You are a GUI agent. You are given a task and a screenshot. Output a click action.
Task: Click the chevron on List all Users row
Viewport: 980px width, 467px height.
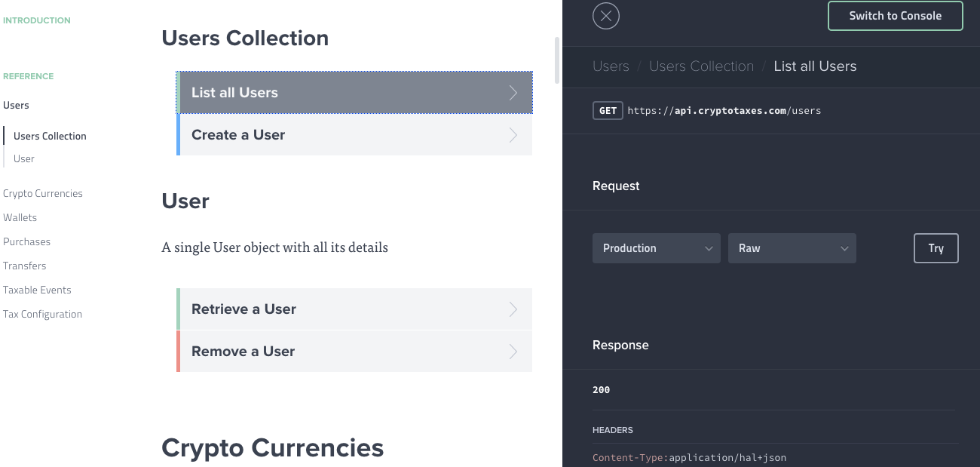[513, 93]
